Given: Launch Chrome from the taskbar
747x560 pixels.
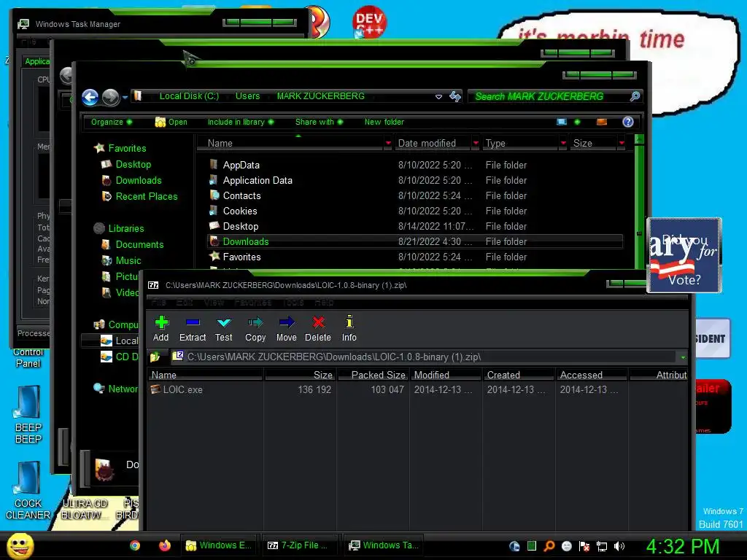Looking at the screenshot, I should coord(135,545).
